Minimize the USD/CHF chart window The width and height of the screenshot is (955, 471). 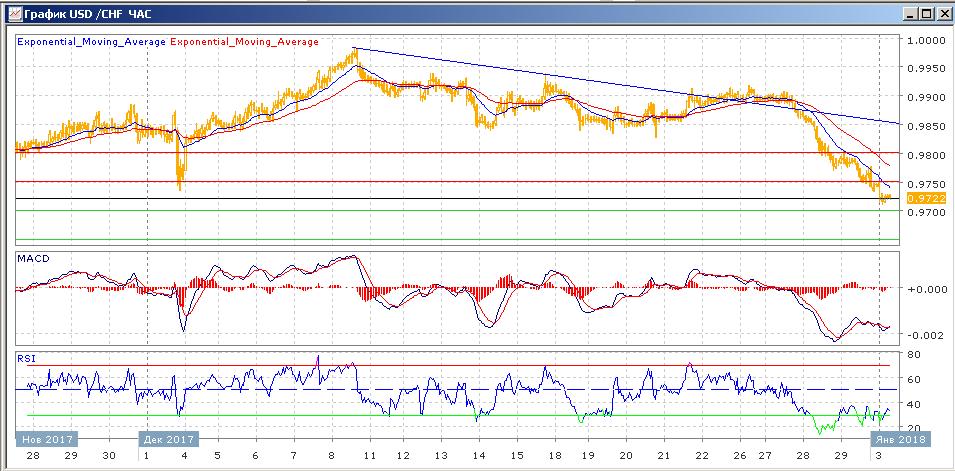point(909,13)
